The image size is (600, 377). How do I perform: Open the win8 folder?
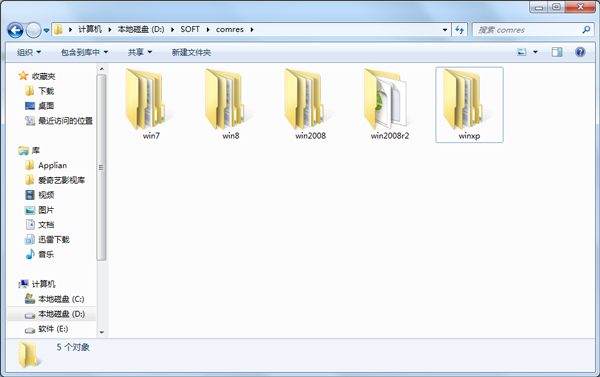point(230,103)
